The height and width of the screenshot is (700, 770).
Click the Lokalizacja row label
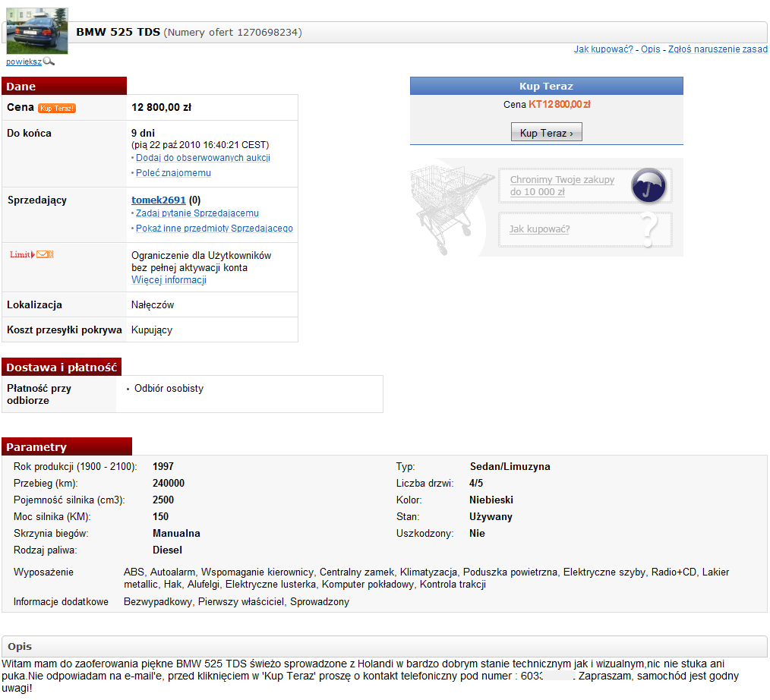click(x=34, y=305)
